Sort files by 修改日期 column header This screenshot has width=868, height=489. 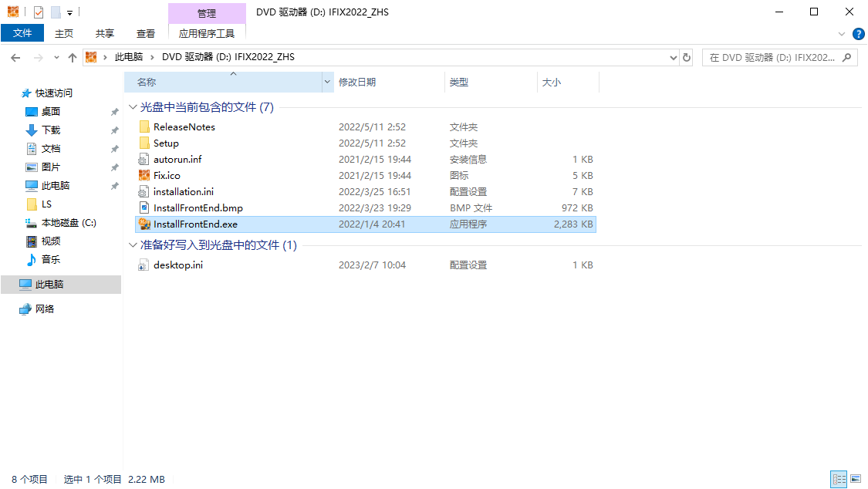pos(357,82)
